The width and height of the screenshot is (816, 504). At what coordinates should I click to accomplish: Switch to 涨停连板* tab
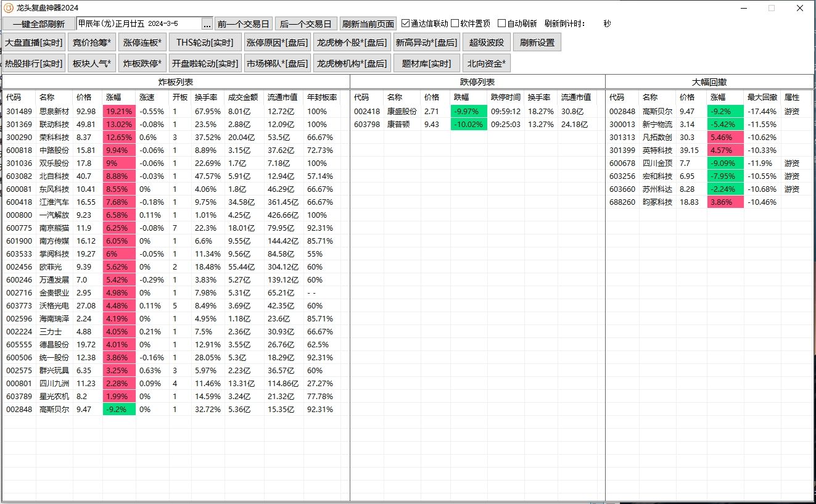pos(142,43)
